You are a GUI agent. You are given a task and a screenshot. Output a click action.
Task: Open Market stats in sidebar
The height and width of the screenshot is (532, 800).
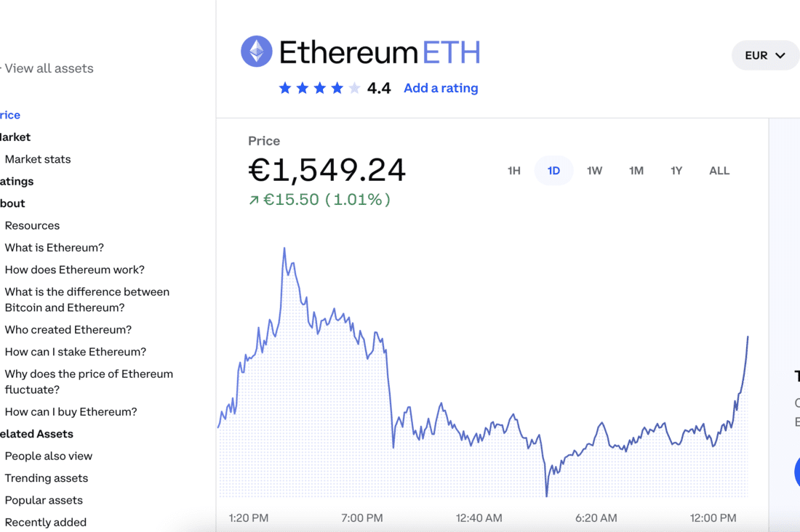tap(38, 159)
